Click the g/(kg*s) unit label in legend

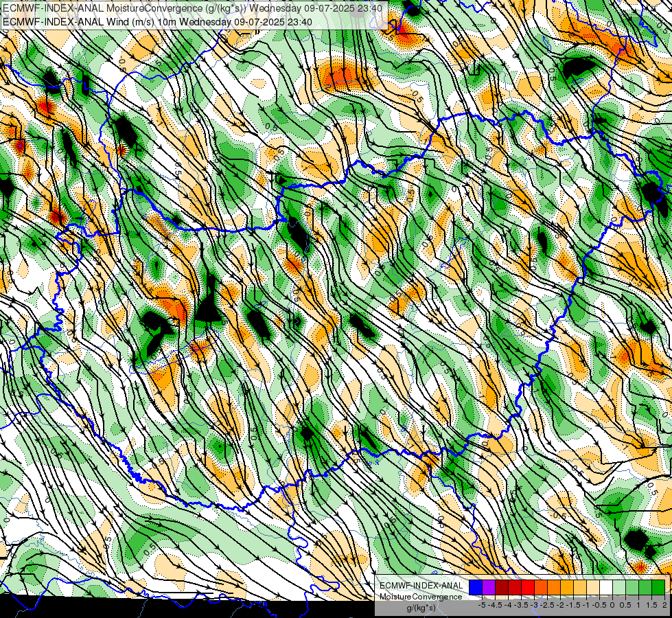[421, 608]
